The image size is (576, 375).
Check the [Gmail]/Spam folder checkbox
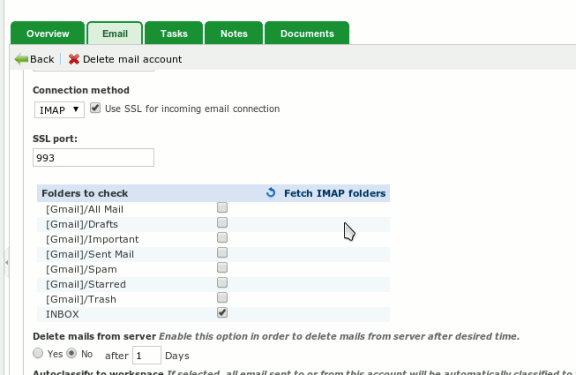pyautogui.click(x=222, y=268)
